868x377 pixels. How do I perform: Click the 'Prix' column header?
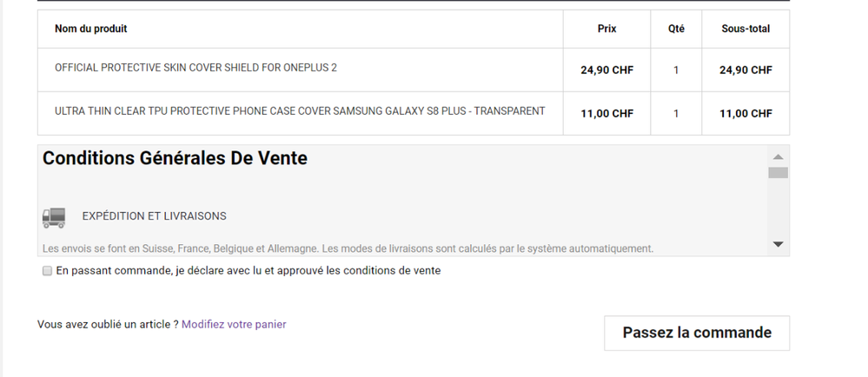click(606, 29)
